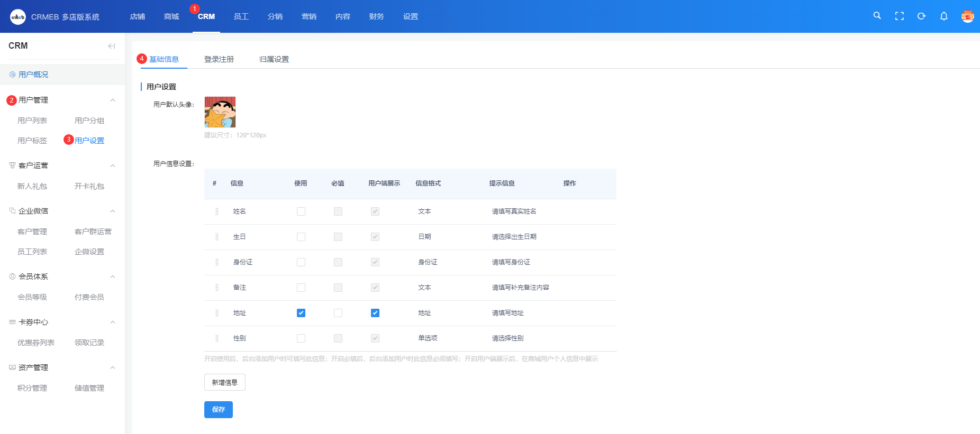Viewport: 980px width, 434px height.
Task: Switch to the 登录注册 tab
Action: point(219,59)
